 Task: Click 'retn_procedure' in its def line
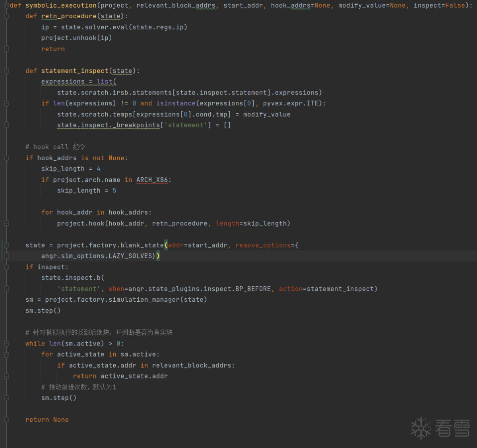[69, 16]
